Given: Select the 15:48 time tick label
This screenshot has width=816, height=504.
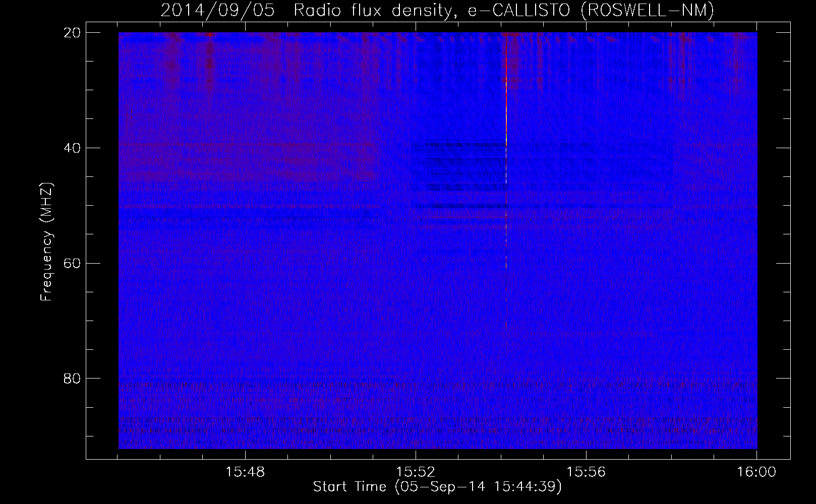Looking at the screenshot, I should tap(245, 472).
